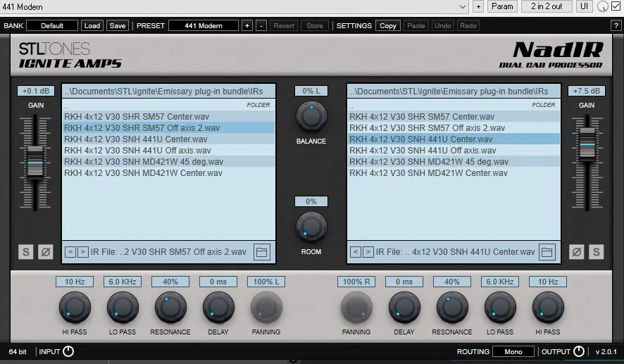Viewport: 624px width, 364px height.
Task: Solo the left cab with S button
Action: 26,252
